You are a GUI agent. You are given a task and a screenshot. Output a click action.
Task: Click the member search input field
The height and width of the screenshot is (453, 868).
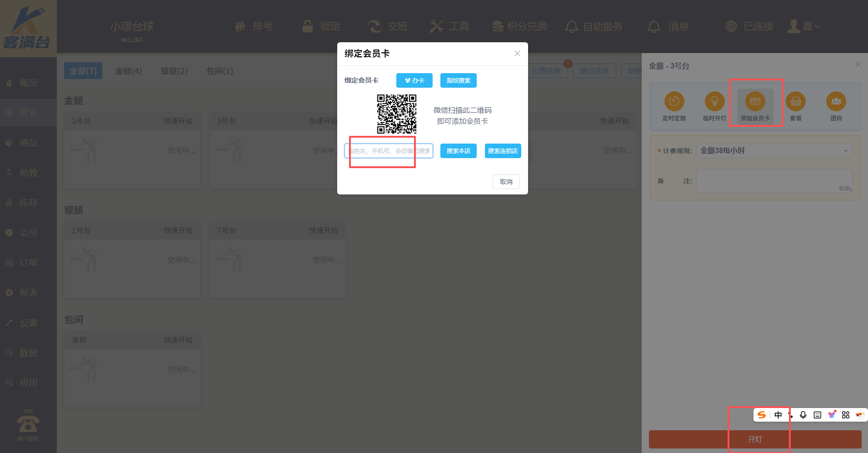(389, 151)
